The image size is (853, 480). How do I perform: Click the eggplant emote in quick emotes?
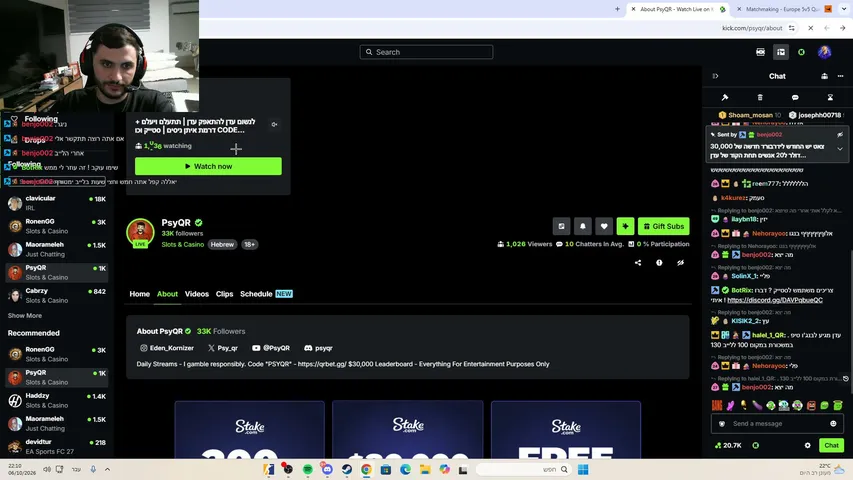pyautogui.click(x=757, y=405)
